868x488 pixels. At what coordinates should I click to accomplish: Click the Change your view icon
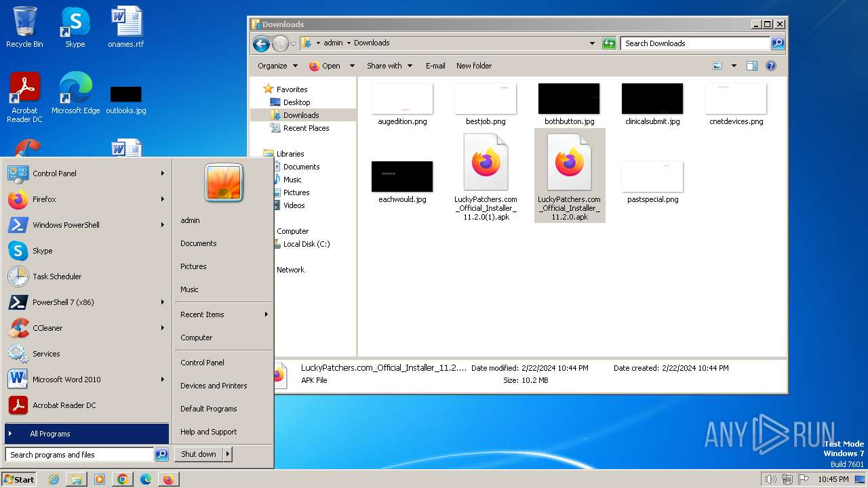pos(717,66)
